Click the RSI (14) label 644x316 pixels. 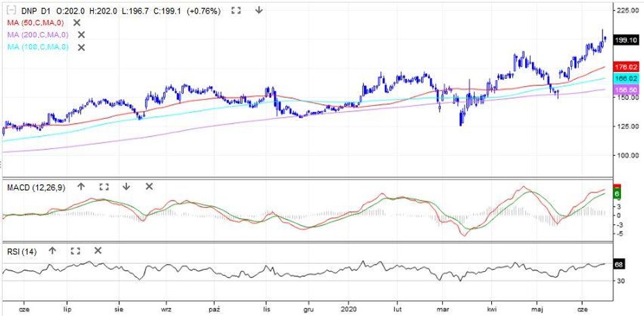[21, 251]
